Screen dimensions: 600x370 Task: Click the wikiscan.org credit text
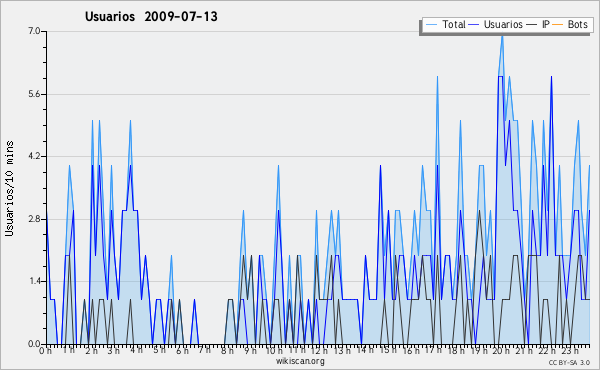[x=300, y=361]
